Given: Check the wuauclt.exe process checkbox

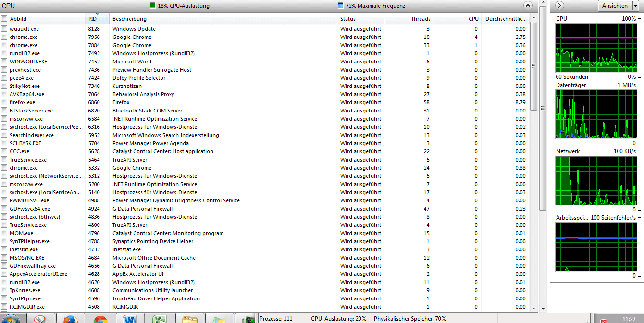Looking at the screenshot, I should coord(4,29).
